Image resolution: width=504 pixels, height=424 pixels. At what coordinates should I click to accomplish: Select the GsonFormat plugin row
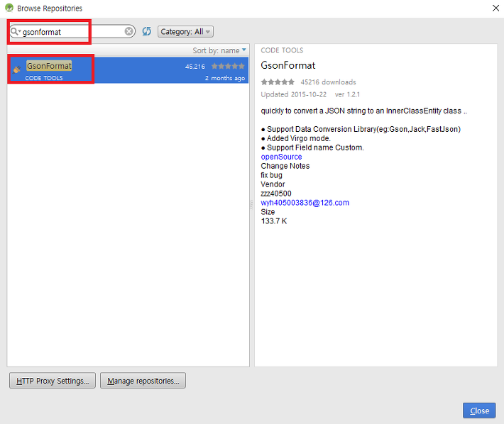click(128, 70)
